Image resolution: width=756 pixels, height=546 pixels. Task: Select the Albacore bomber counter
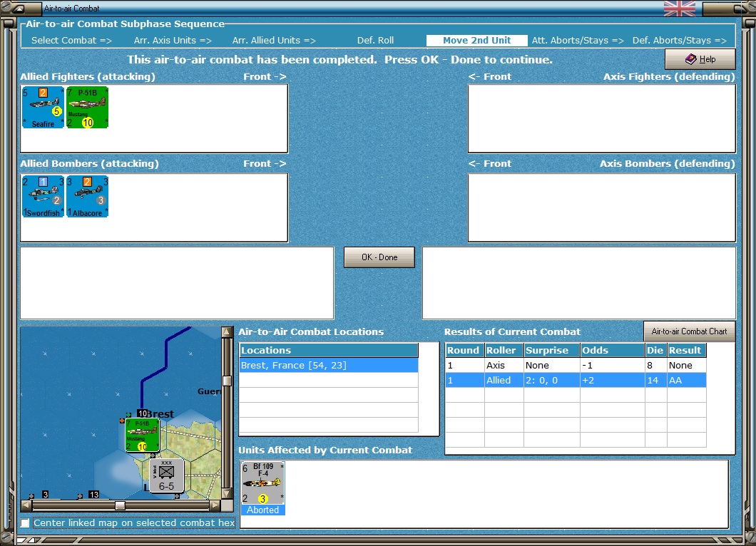(x=87, y=196)
